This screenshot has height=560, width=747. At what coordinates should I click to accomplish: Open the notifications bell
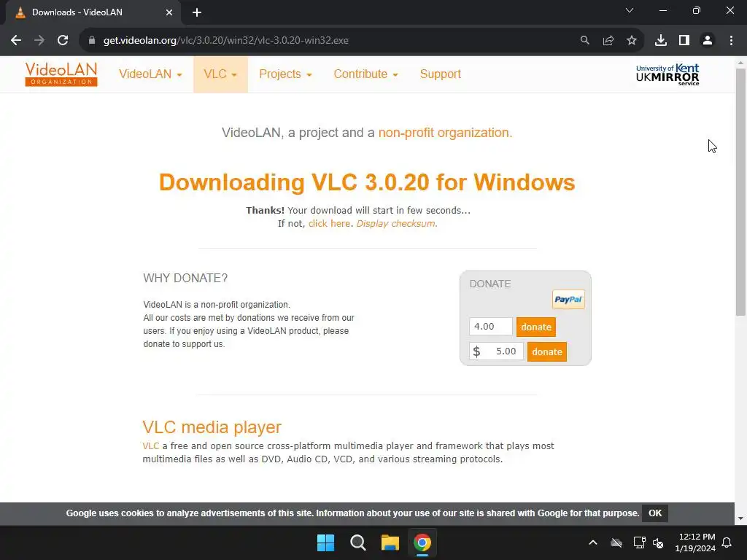click(x=727, y=542)
